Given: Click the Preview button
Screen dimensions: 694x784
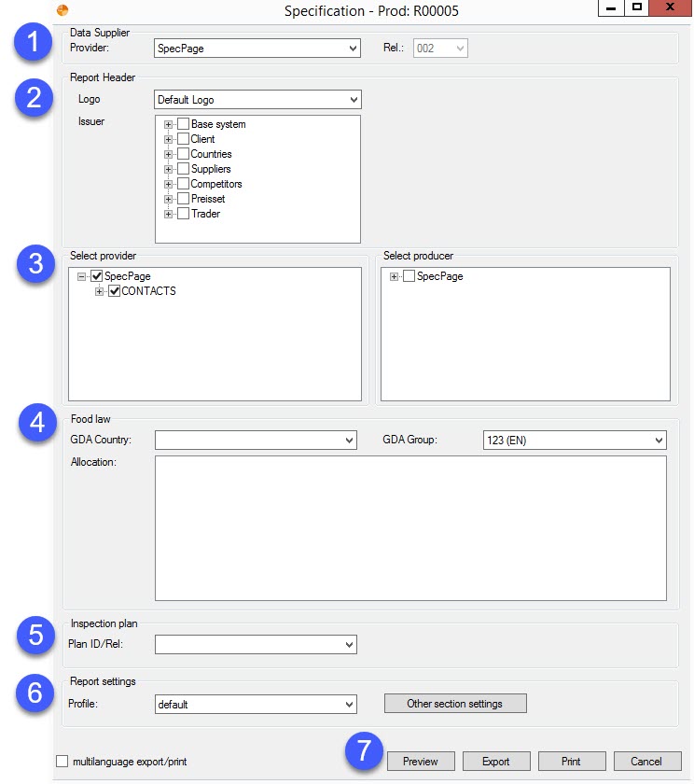Looking at the screenshot, I should [421, 762].
